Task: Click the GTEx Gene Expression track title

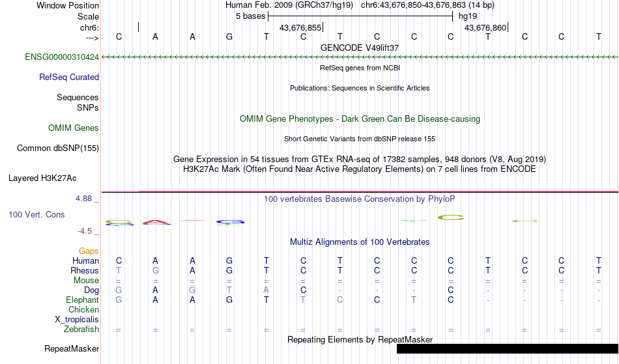Action: coord(360,160)
